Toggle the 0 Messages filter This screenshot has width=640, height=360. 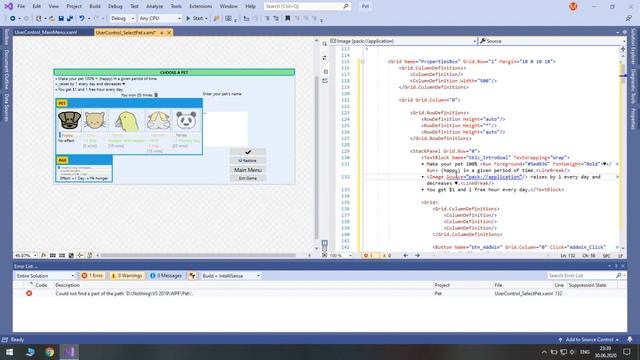click(x=166, y=276)
